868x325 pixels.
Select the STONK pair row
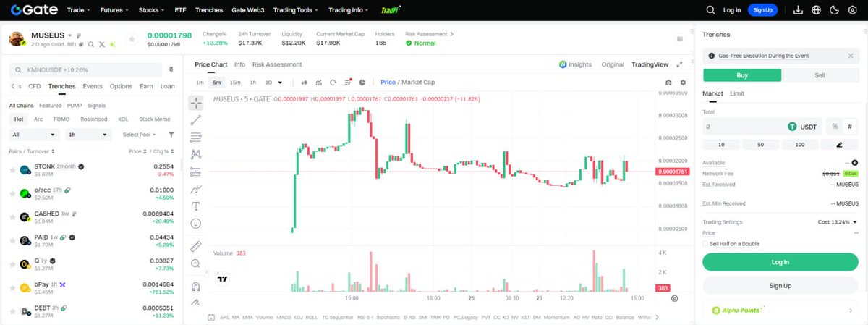[92, 170]
